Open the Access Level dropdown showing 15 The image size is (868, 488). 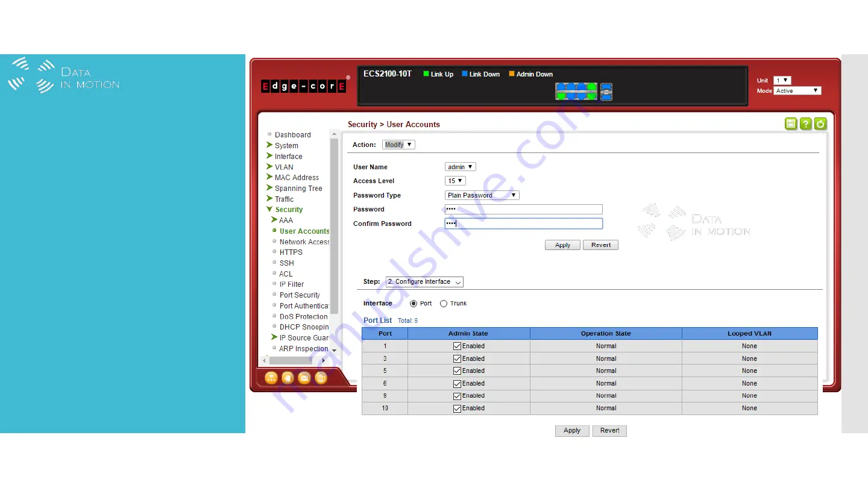tap(455, 181)
